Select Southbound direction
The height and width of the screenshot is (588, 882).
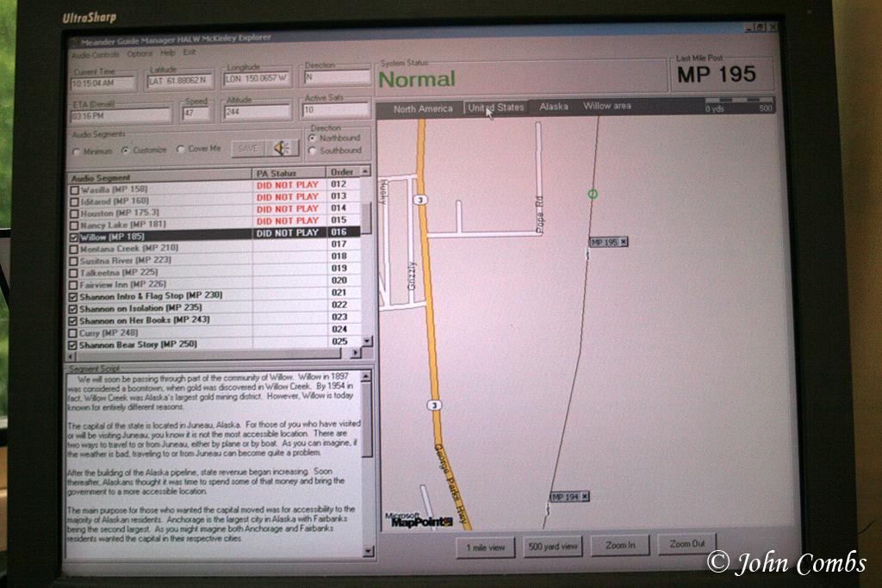[312, 151]
